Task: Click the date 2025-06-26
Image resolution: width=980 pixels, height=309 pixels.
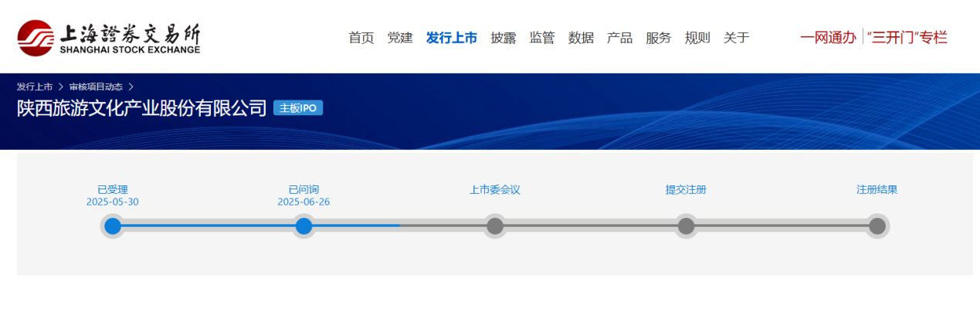Action: click(303, 202)
